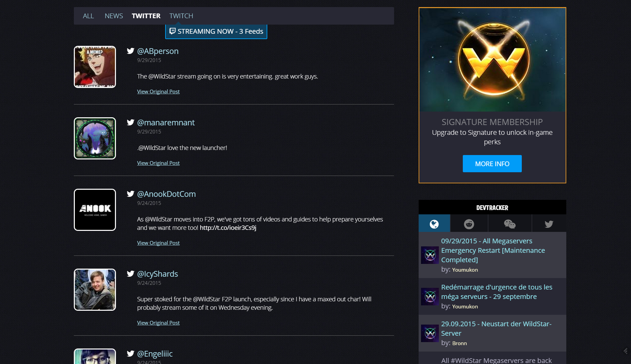Click the @Engeliiic avatar thumbnail
631x364 pixels.
tap(95, 356)
